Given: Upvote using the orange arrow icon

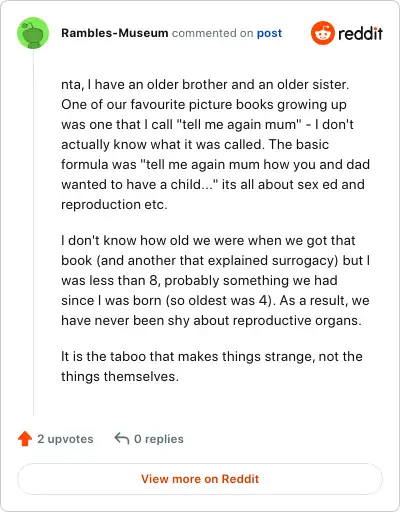Looking at the screenshot, I should click(x=25, y=439).
